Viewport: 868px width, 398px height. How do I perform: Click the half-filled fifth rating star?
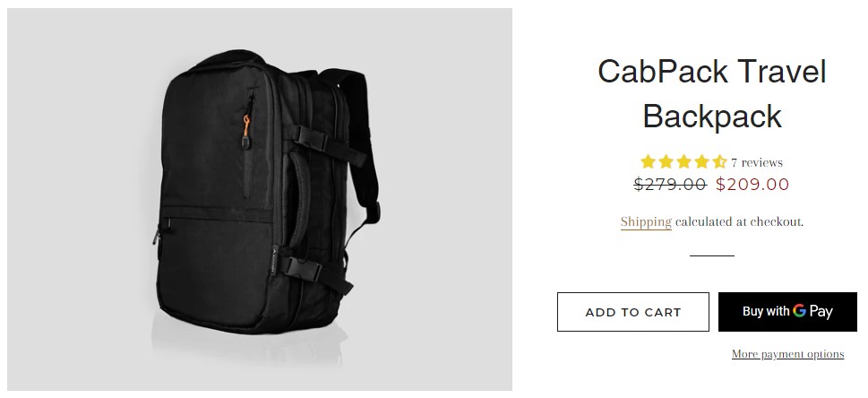(719, 162)
